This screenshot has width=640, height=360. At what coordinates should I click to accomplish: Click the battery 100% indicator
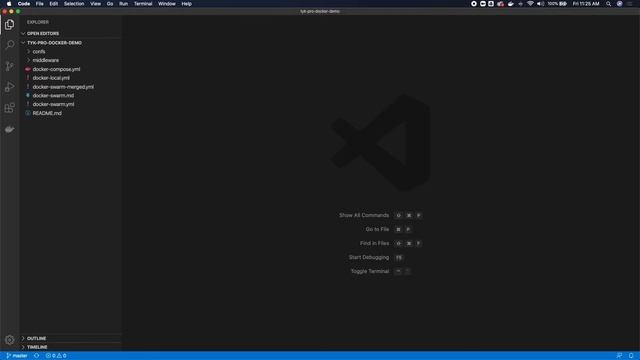557,4
